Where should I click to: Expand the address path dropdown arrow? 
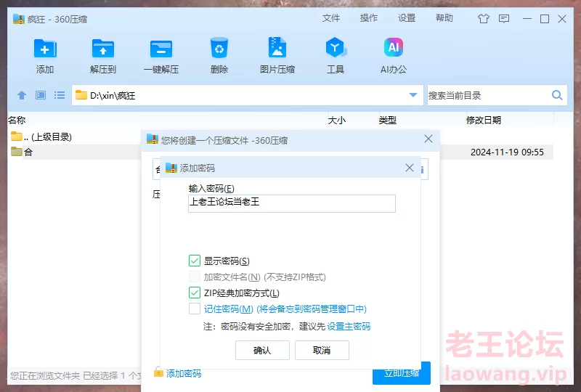coord(413,95)
